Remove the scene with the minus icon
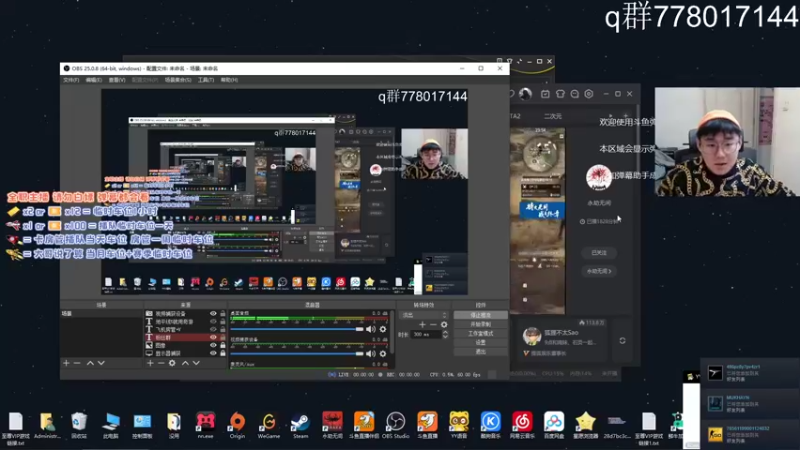 tap(77, 363)
